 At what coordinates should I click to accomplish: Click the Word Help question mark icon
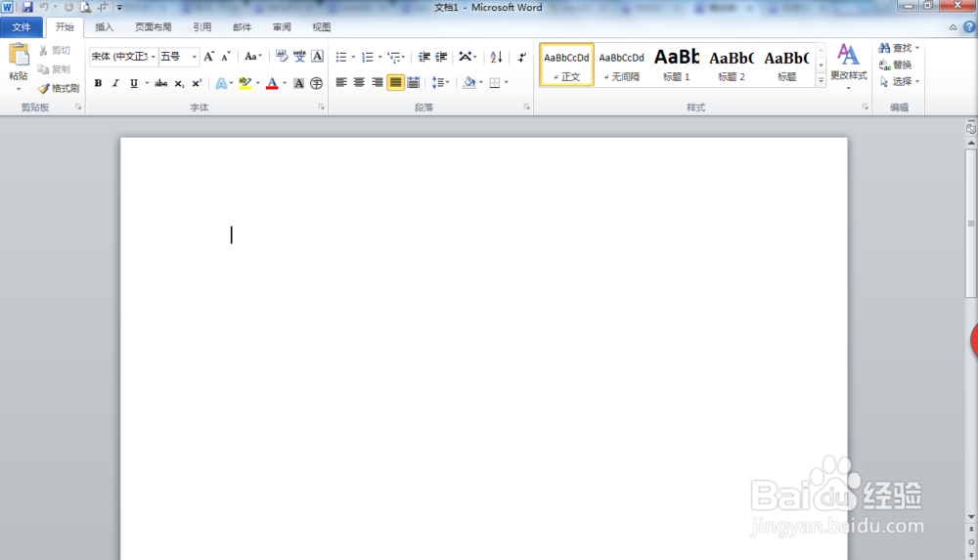[969, 26]
